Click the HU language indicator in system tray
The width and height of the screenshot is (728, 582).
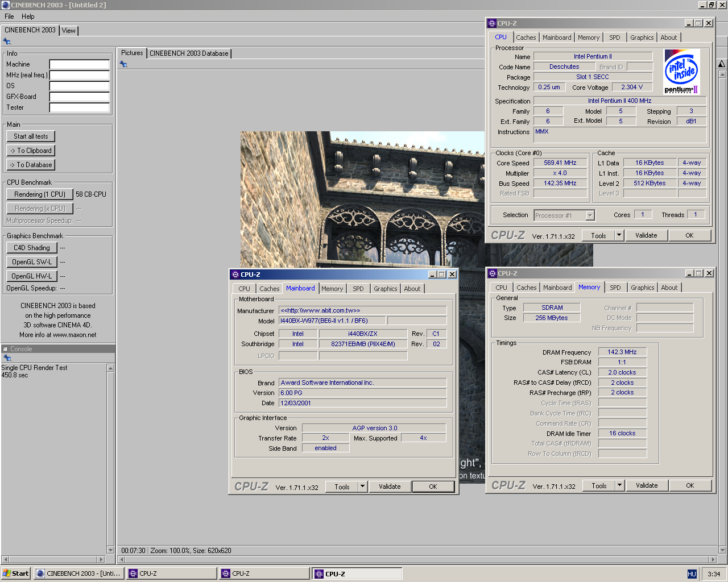692,574
